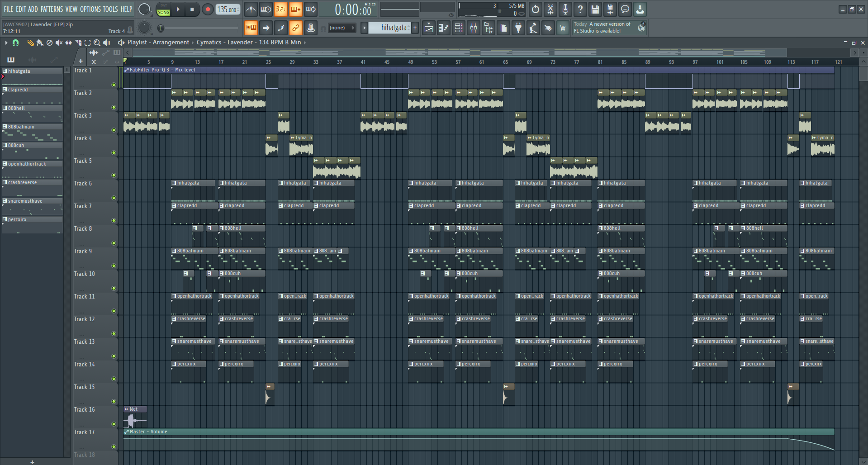Click the metronome icon
Viewport: 868px width, 465px height.
[251, 9]
